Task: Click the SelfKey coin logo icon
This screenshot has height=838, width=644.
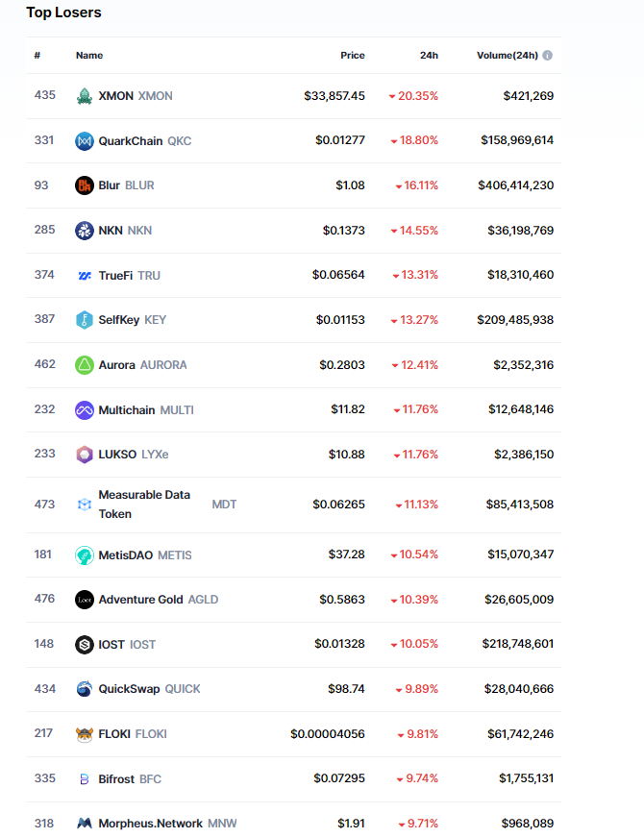Action: click(x=85, y=320)
